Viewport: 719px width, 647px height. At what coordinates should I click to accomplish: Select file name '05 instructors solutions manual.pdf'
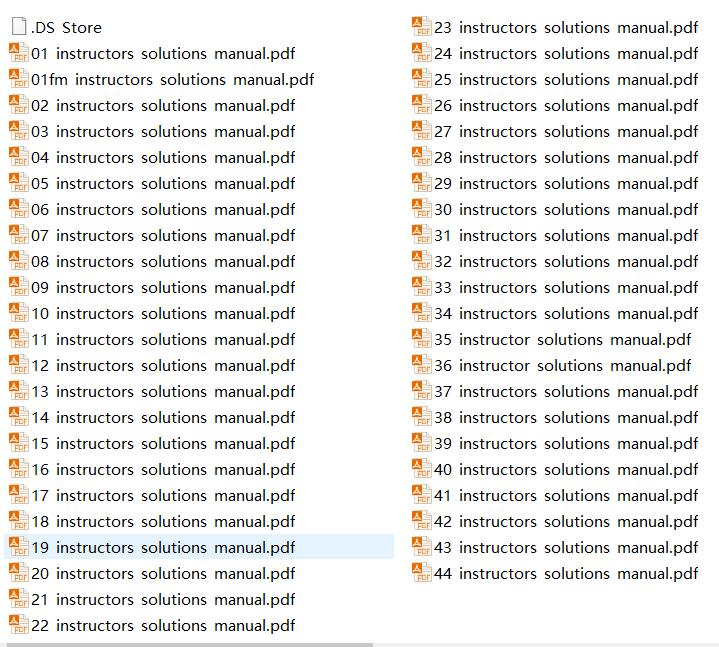click(163, 183)
